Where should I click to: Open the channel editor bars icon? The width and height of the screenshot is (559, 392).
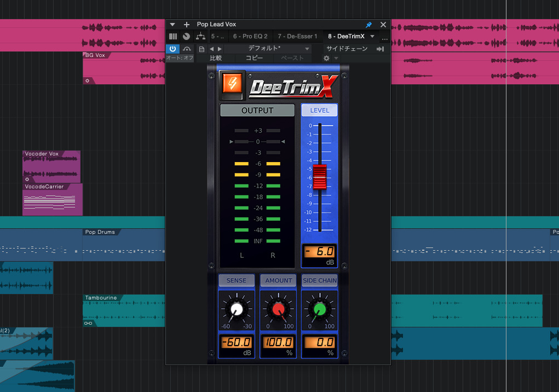(x=173, y=36)
